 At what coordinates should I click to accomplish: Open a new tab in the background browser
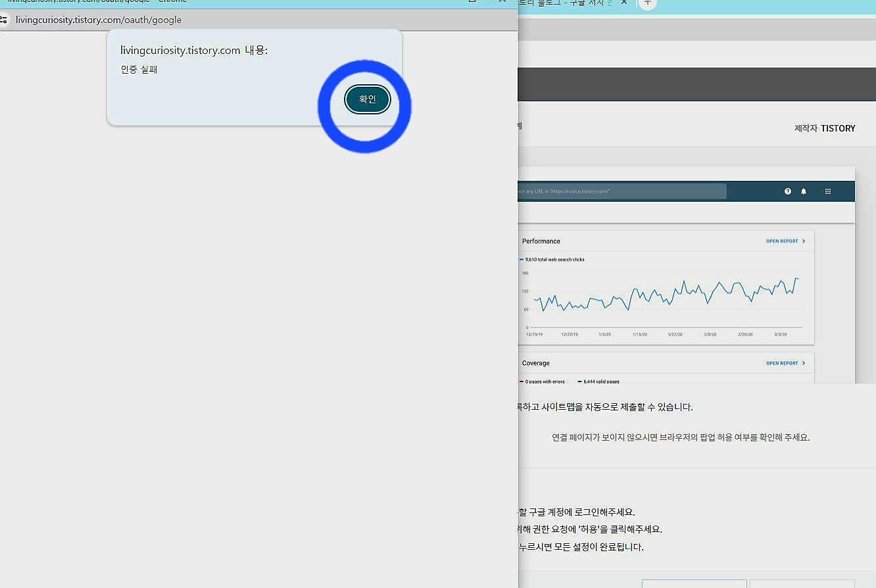(648, 3)
